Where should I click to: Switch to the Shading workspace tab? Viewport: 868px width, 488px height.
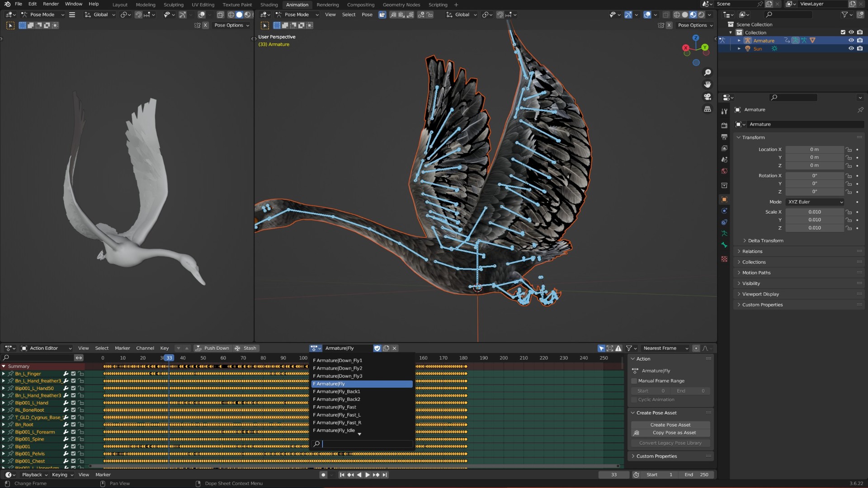(x=269, y=5)
